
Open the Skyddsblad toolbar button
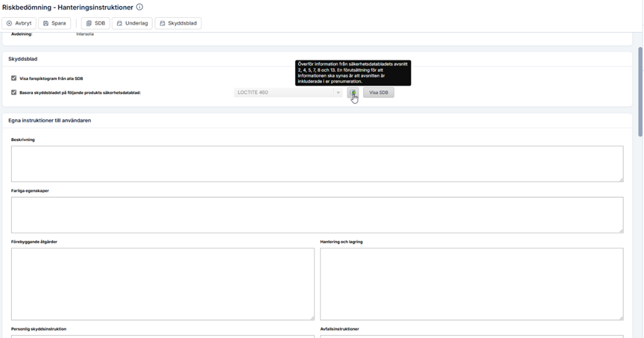[178, 23]
